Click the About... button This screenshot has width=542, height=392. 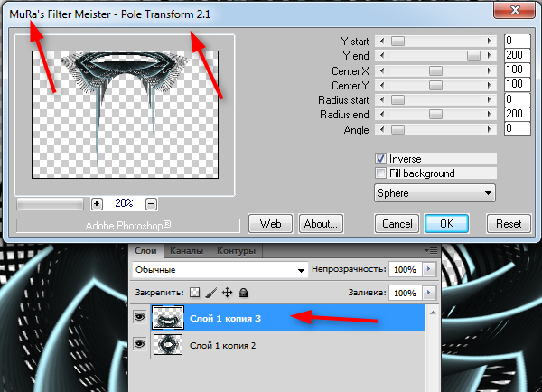click(x=321, y=224)
